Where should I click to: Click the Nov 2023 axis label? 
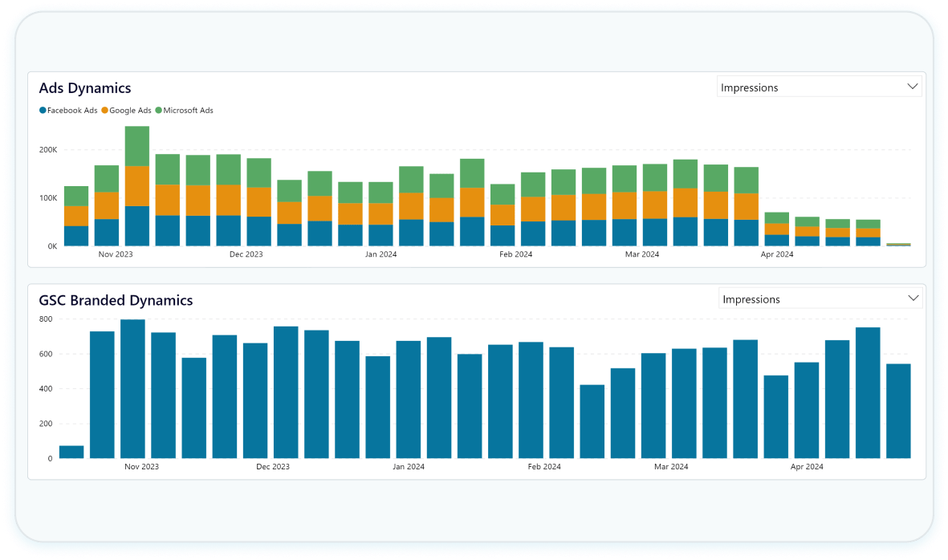(115, 254)
